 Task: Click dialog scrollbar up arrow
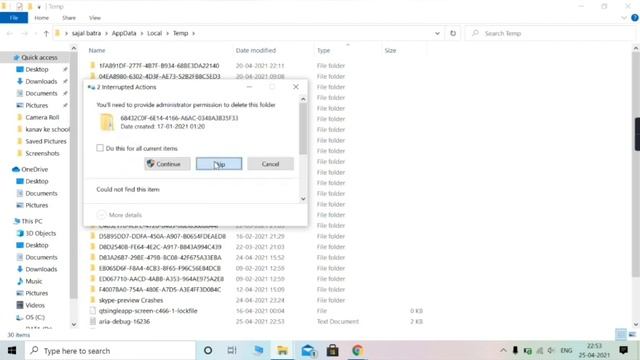pyautogui.click(x=303, y=99)
